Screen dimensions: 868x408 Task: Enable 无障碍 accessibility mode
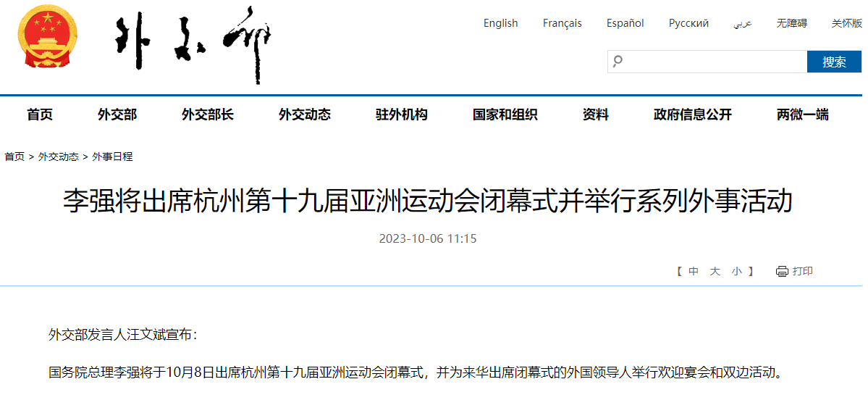click(791, 23)
